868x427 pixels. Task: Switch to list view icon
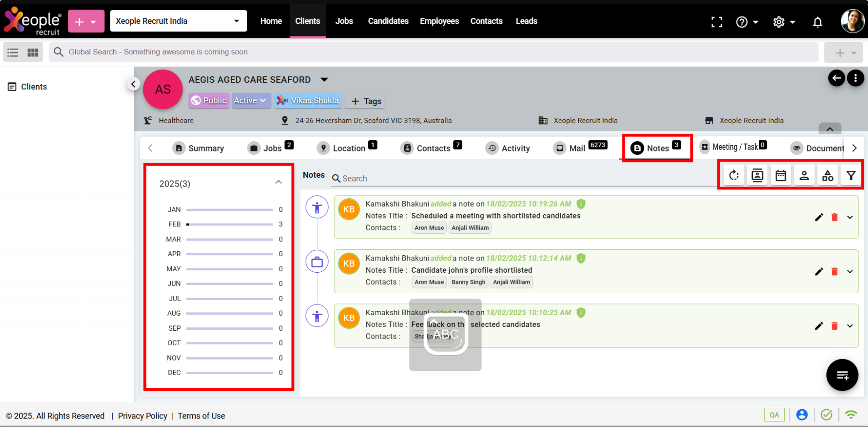(13, 52)
